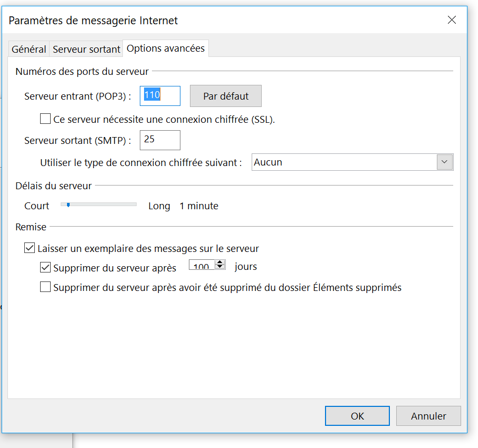Image resolution: width=478 pixels, height=448 pixels.
Task: Toggle the Supprimer du serveur après checkbox
Action: click(x=45, y=267)
